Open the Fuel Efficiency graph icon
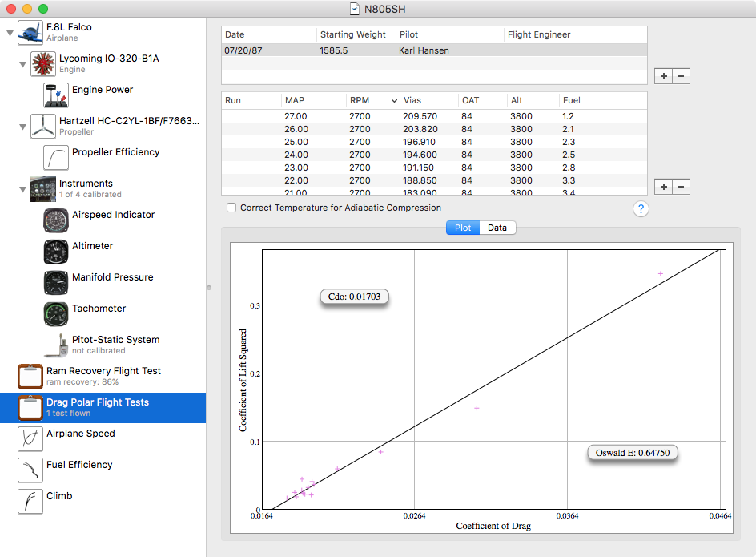756x557 pixels. coord(30,470)
